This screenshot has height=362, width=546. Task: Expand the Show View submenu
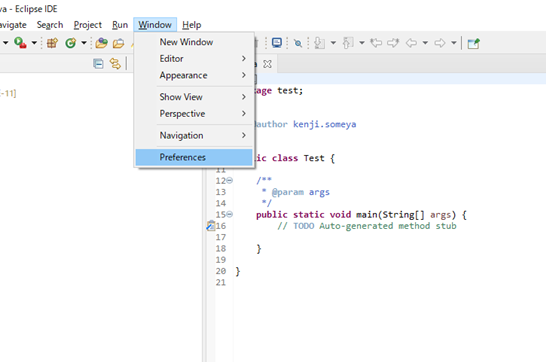[x=194, y=97]
